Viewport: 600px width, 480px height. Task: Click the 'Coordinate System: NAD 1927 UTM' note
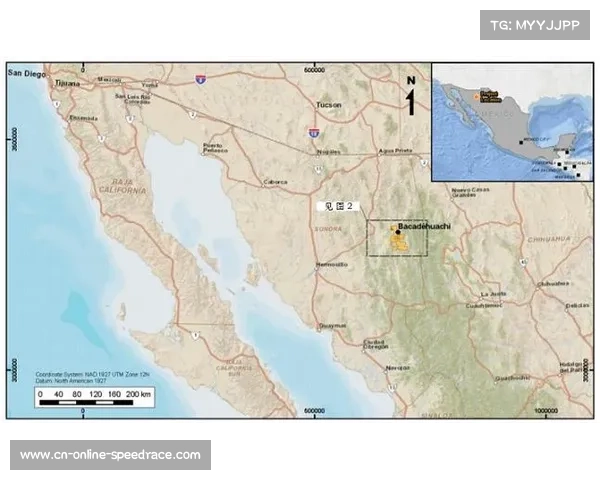(x=93, y=377)
